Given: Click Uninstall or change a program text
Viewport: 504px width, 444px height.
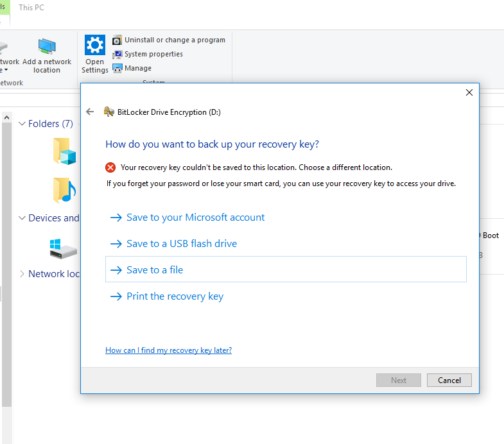Looking at the screenshot, I should 175,40.
